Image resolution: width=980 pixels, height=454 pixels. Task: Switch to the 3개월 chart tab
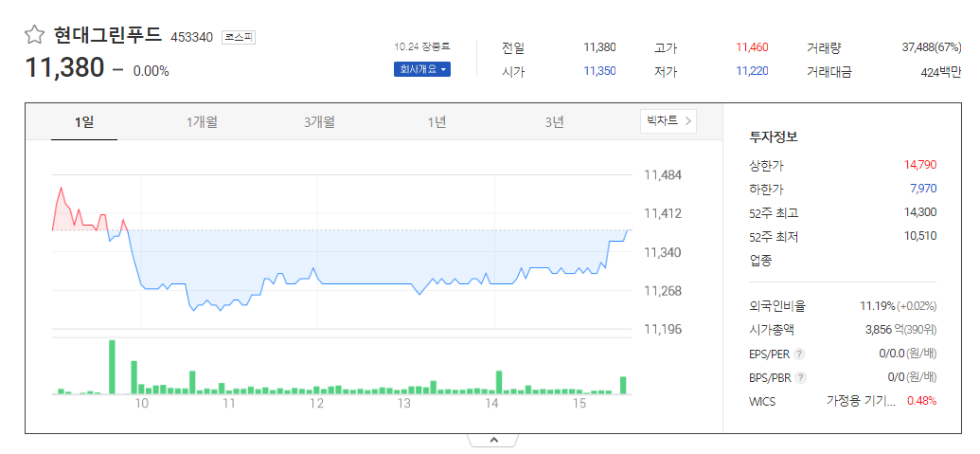(x=319, y=122)
